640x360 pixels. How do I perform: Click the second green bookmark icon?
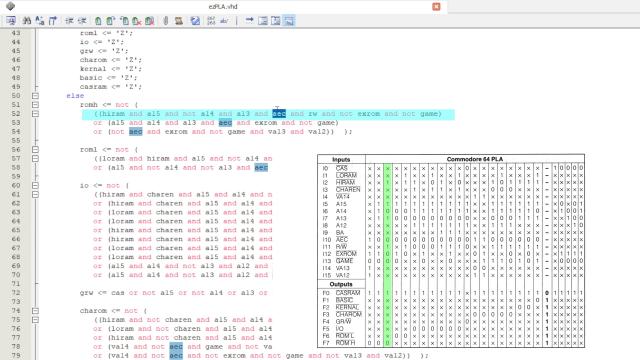pyautogui.click(x=111, y=20)
